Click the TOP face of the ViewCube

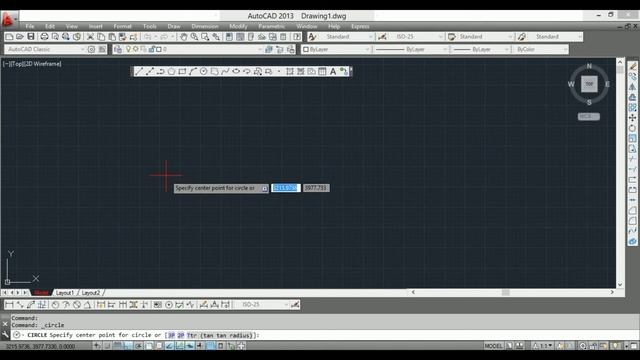(589, 84)
